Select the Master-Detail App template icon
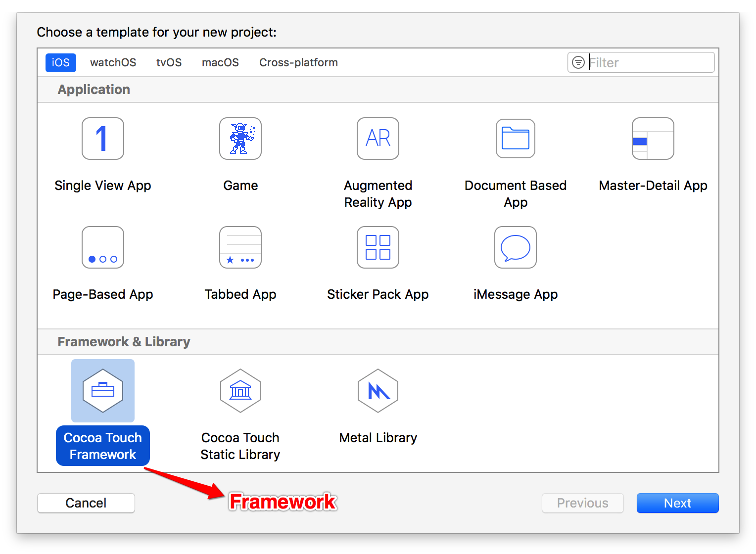The width and height of the screenshot is (756, 554). pos(653,138)
